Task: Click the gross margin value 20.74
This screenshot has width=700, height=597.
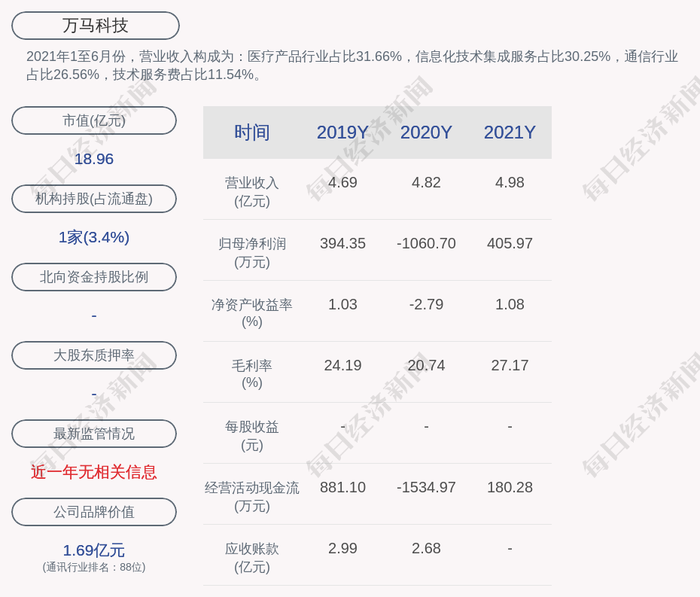Action: 426,365
